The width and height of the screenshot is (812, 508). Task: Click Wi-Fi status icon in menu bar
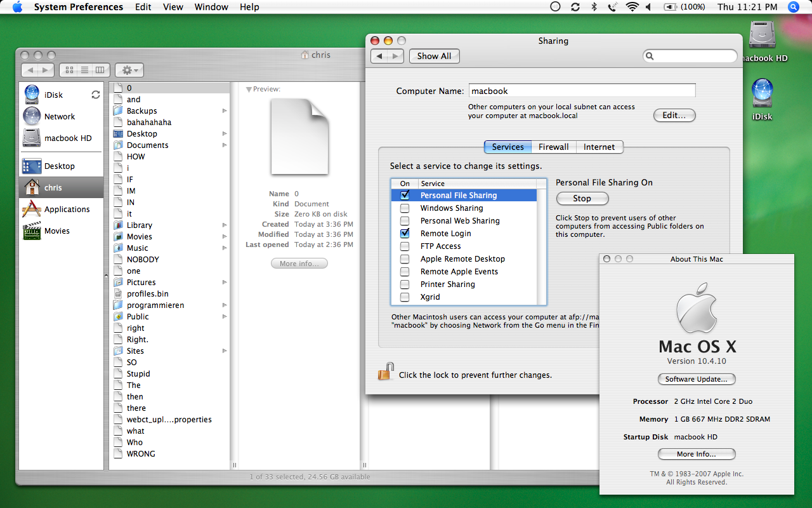point(632,7)
